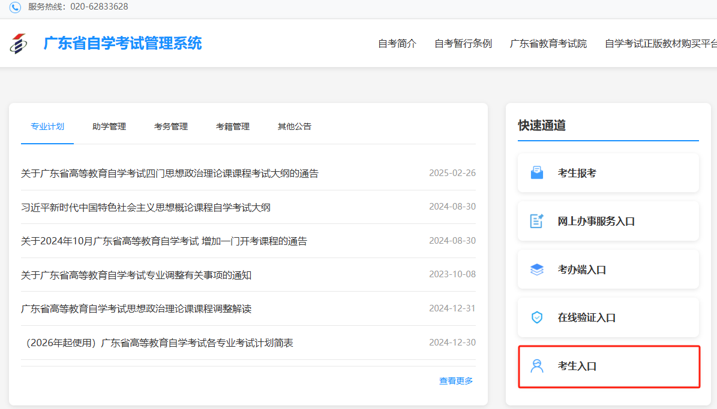The image size is (717, 409).
Task: Open 自学考试正版教材购买平台 navigation link
Action: click(x=660, y=44)
